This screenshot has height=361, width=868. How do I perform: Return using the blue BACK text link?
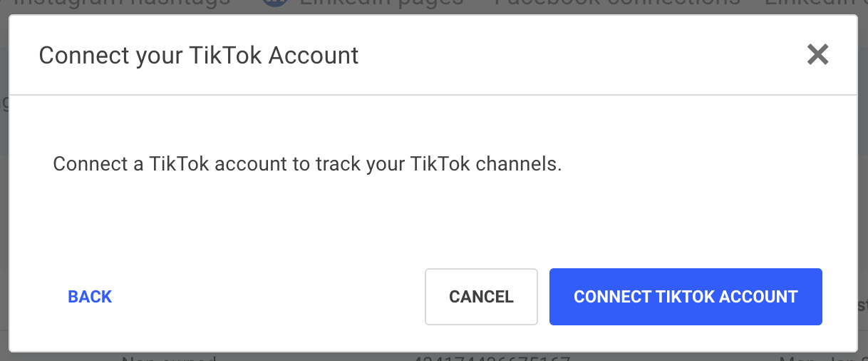pos(90,297)
